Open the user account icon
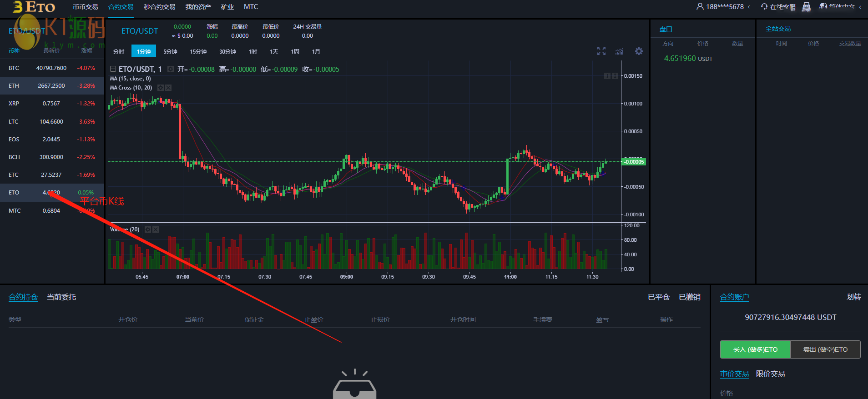 tap(700, 6)
